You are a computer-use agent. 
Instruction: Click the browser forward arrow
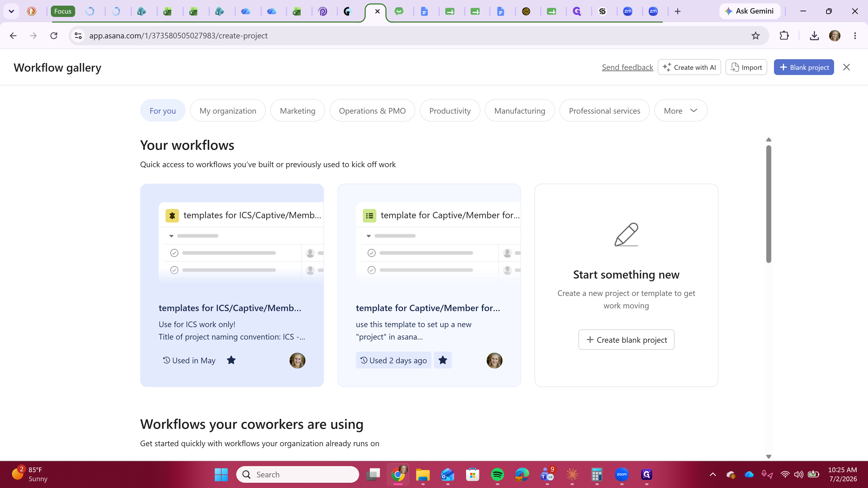click(33, 36)
